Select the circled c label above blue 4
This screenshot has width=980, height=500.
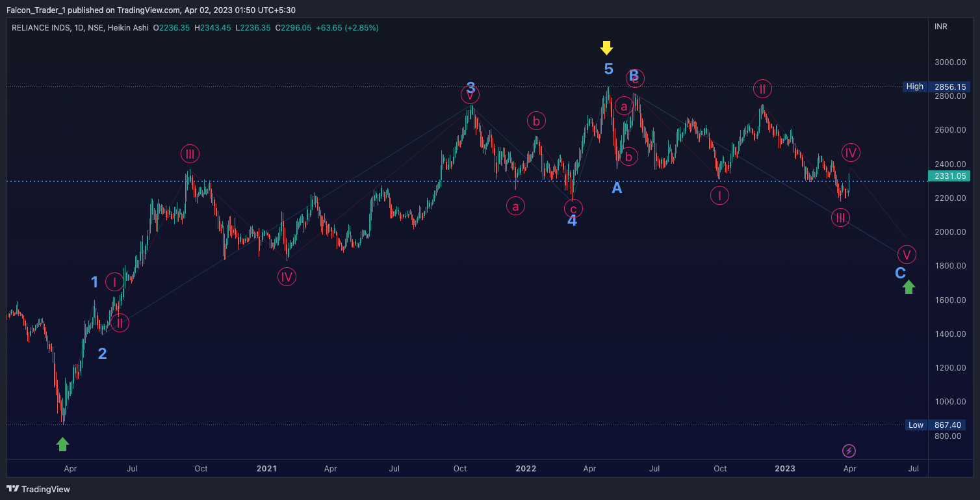573,208
